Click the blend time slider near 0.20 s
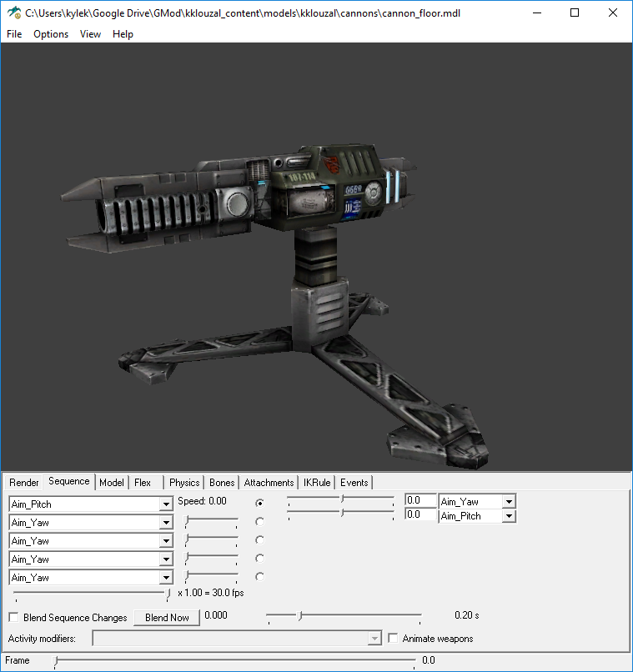 [344, 617]
